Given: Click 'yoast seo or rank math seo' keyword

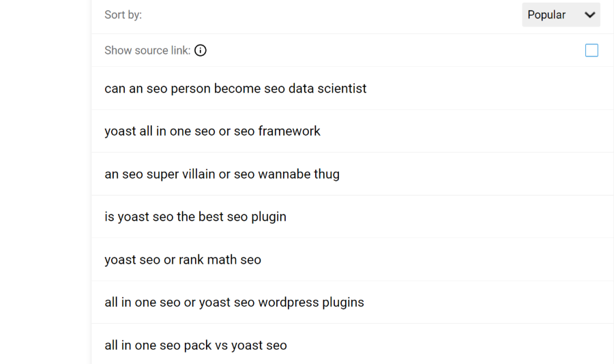Looking at the screenshot, I should tap(183, 260).
